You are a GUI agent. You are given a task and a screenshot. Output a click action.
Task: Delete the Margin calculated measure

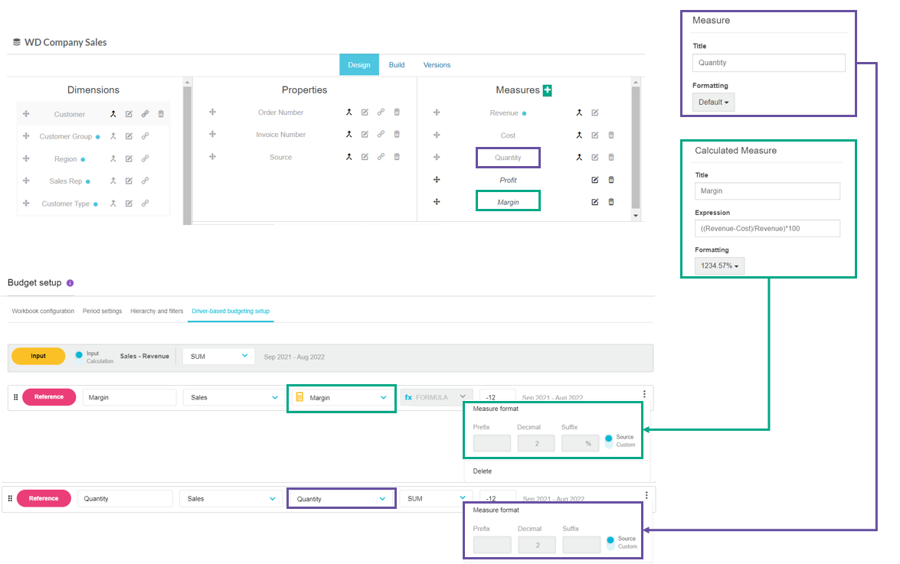[x=611, y=202]
